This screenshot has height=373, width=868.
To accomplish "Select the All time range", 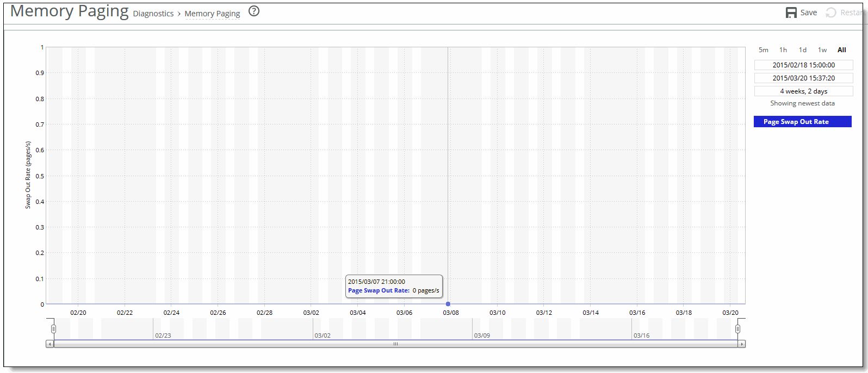I will [842, 50].
